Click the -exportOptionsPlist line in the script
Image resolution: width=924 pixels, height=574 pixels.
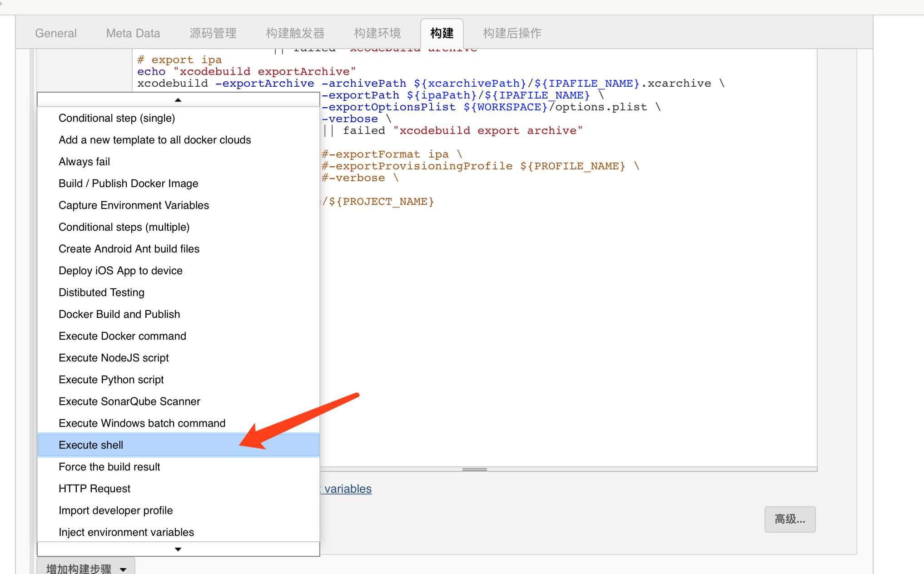click(x=491, y=107)
